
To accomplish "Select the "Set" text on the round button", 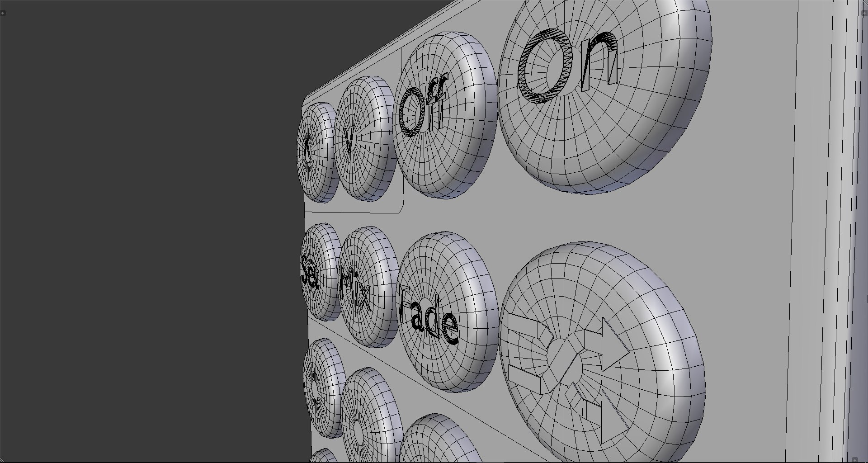I will pos(310,272).
